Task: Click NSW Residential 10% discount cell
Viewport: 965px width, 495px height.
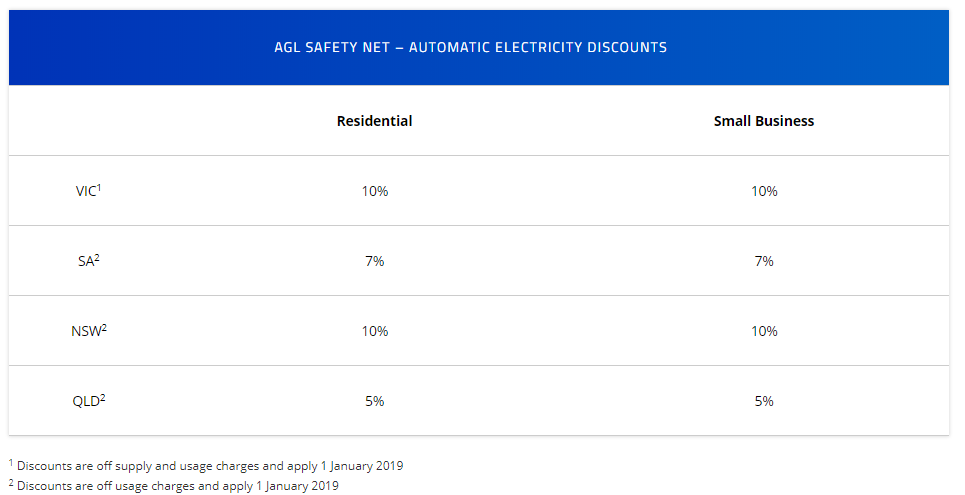Action: 374,331
